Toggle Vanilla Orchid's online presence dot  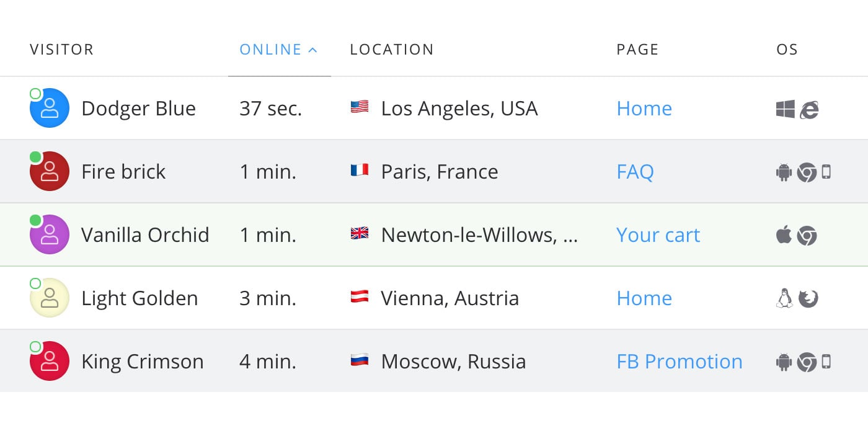point(35,219)
